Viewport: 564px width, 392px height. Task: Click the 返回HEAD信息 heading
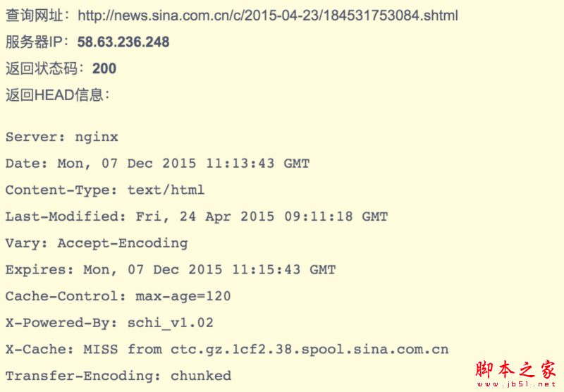pos(58,94)
